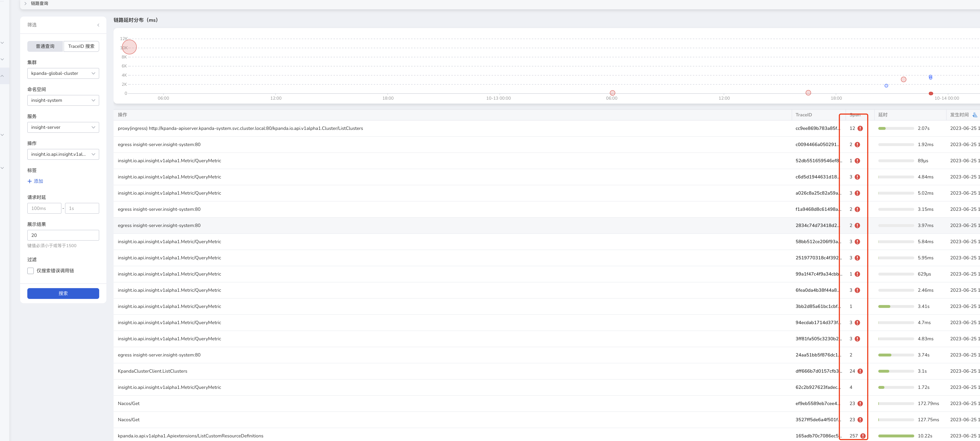Click error icon in a026c8a25c82a59a row

[857, 193]
